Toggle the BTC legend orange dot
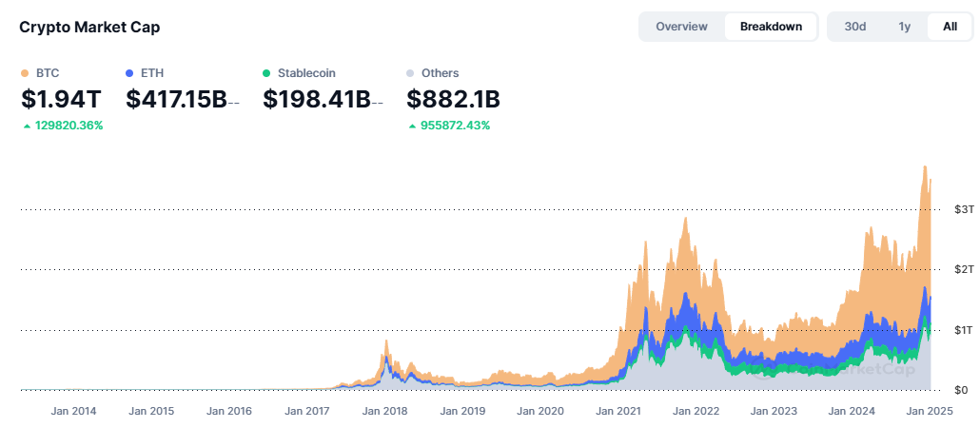Image resolution: width=980 pixels, height=428 pixels. [25, 73]
